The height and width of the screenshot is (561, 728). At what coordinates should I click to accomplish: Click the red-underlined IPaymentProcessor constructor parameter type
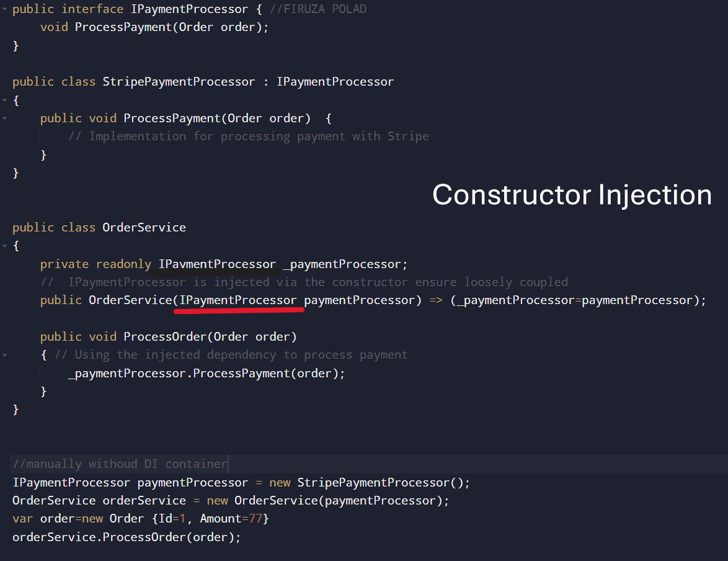[237, 300]
